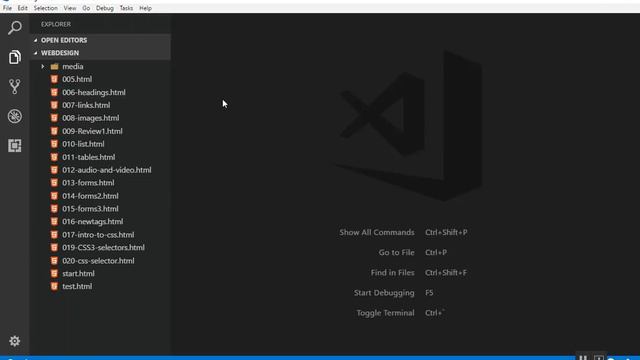Click HTML icon beside 016-newtags.html
The height and width of the screenshot is (360, 640).
[54, 221]
